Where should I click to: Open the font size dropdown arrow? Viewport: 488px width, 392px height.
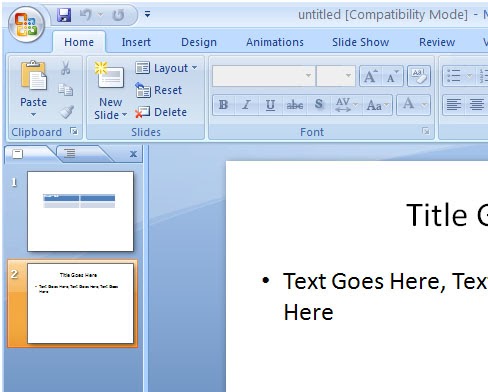[348, 76]
